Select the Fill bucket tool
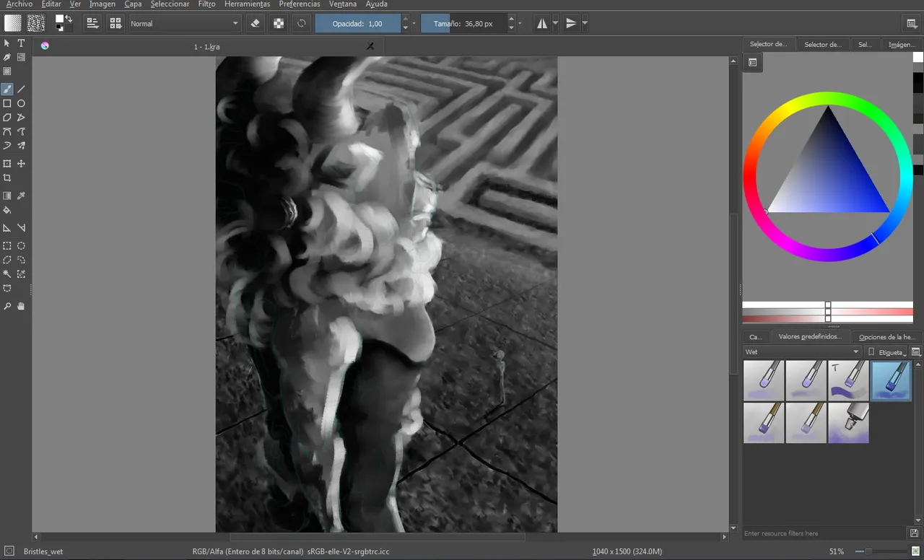This screenshot has width=924, height=560. [7, 210]
